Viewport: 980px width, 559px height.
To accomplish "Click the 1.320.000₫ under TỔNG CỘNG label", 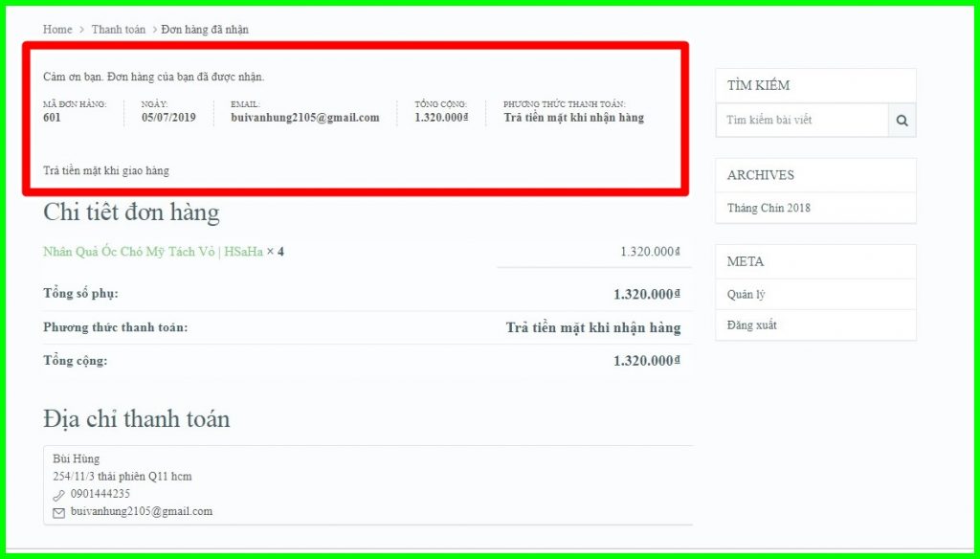I will pyautogui.click(x=442, y=118).
